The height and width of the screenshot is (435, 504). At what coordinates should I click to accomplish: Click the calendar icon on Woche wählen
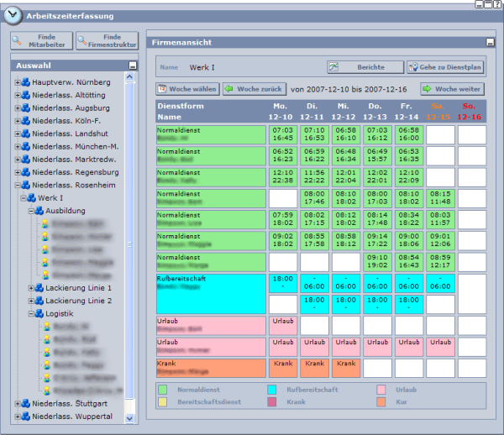[x=162, y=89]
